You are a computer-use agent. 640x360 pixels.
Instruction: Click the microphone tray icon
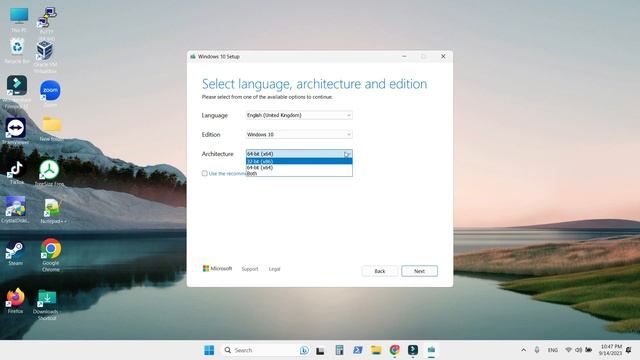537,350
